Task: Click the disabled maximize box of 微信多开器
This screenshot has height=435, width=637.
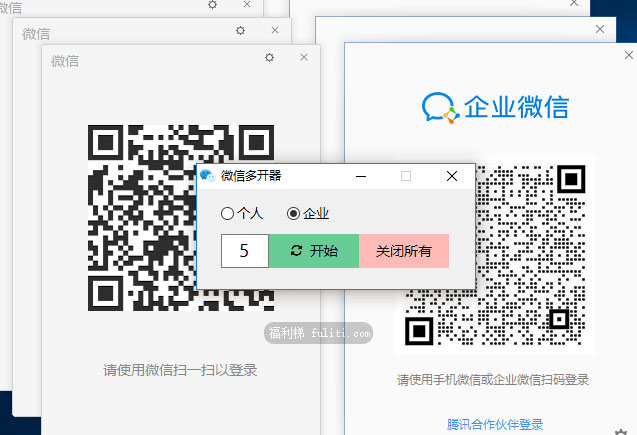Action: tap(406, 176)
